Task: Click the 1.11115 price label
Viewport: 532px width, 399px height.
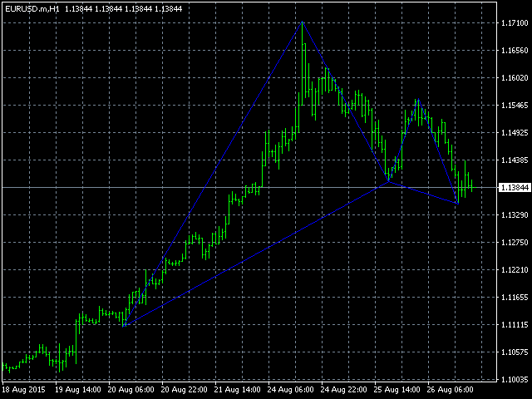Action: [515, 325]
